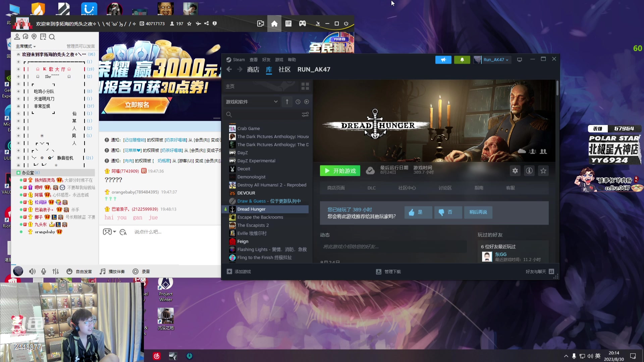Expand the 天涯明月刀 channel node
The width and height of the screenshot is (644, 362).
coord(18,99)
